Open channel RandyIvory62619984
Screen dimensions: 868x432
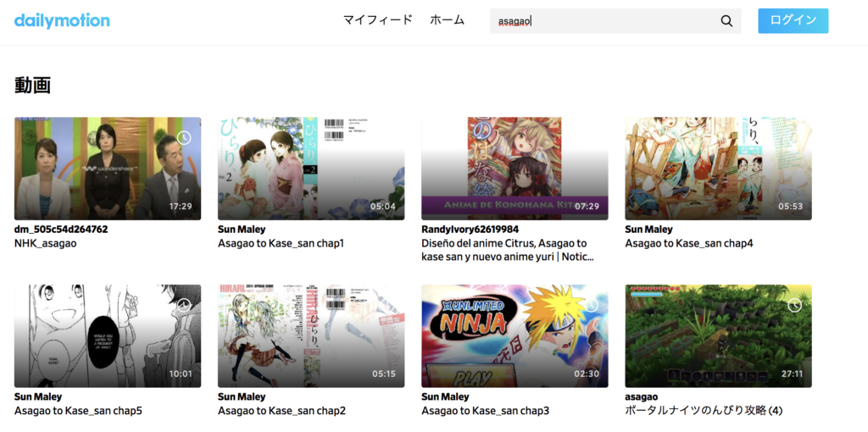coord(471,229)
